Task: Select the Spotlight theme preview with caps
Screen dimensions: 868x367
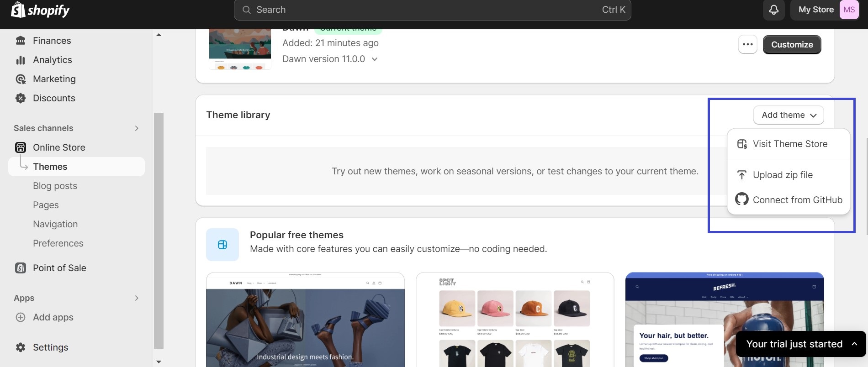Action: point(515,320)
